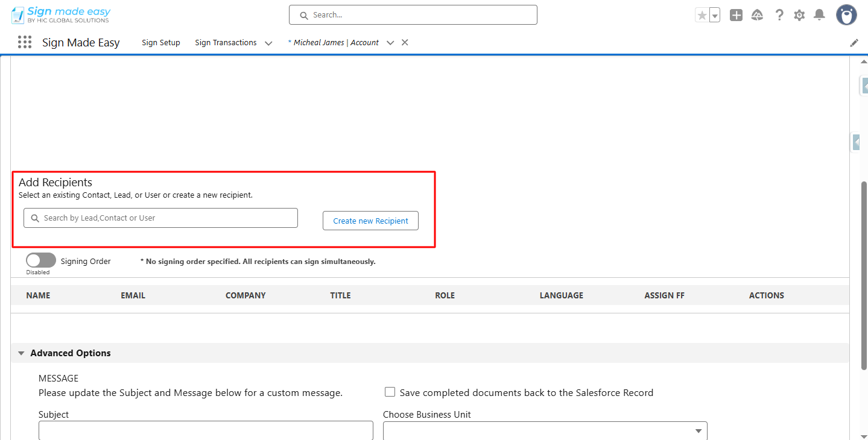The height and width of the screenshot is (440, 868).
Task: Click the Search by Lead, Contact or User field
Action: [x=160, y=218]
